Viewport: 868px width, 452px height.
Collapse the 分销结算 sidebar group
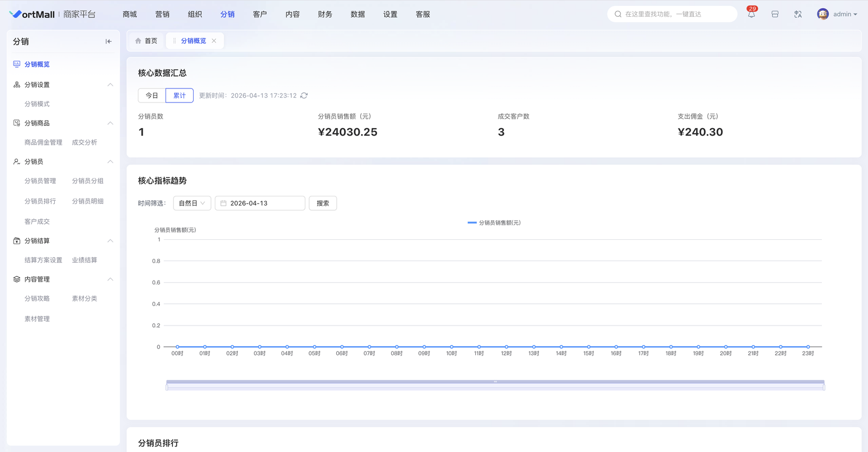click(x=110, y=241)
